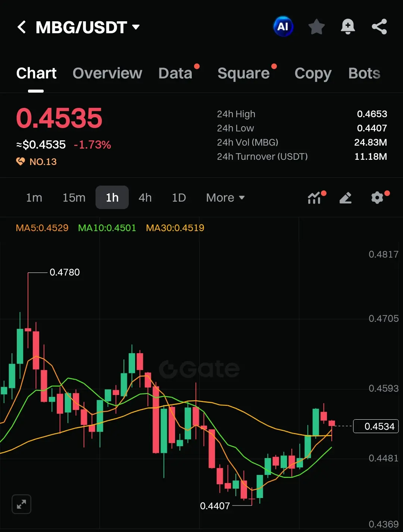The height and width of the screenshot is (532, 403).
Task: Select the 15m timeframe
Action: 74,197
